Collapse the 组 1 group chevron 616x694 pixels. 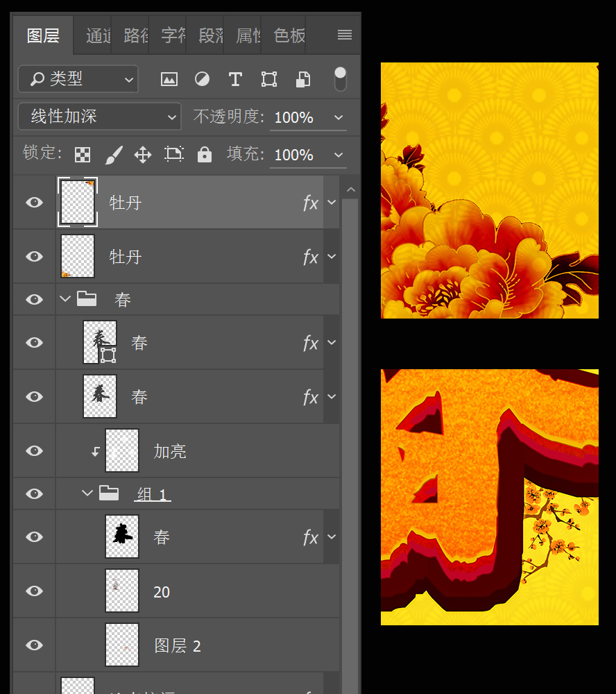tap(87, 493)
